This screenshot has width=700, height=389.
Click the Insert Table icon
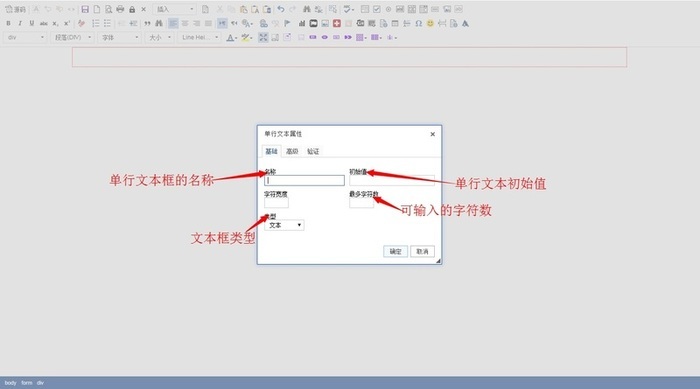[x=395, y=23]
